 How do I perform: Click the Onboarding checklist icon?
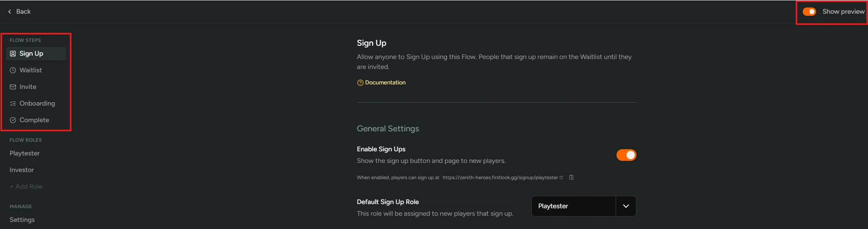[13, 103]
